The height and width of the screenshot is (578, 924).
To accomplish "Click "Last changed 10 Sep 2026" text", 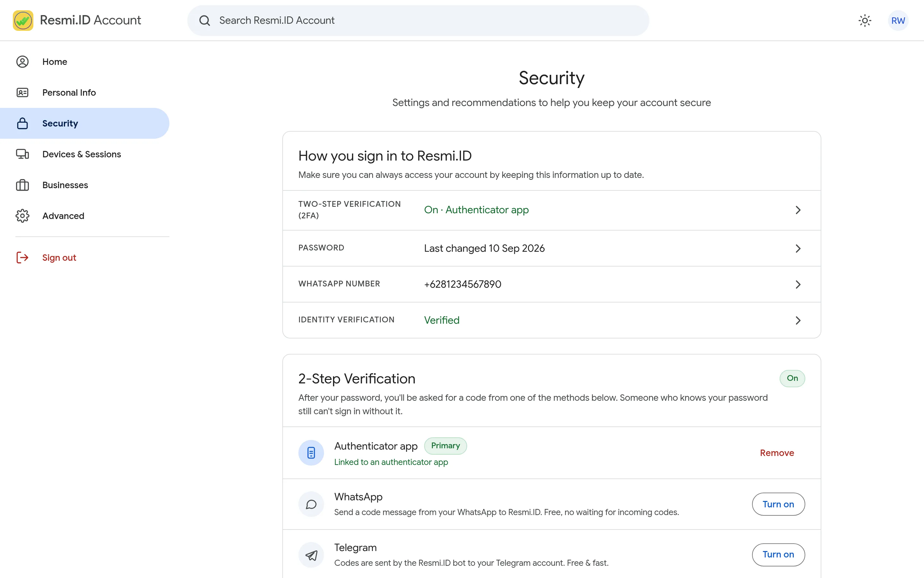I will coord(484,249).
